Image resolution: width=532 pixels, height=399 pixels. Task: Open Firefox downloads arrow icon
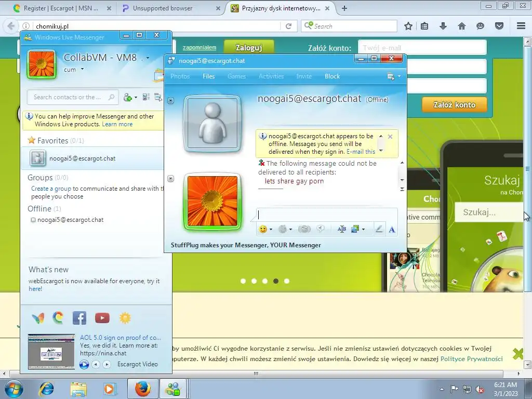443,26
